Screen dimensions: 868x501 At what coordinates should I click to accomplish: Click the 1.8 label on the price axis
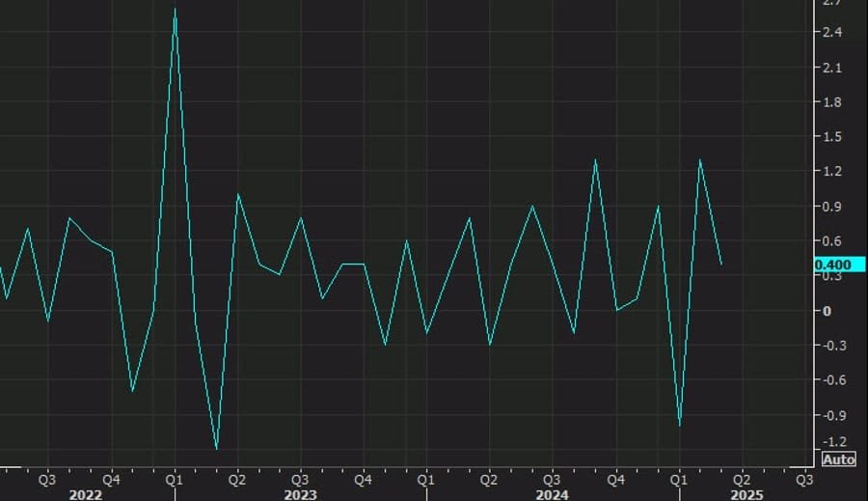[x=830, y=102]
